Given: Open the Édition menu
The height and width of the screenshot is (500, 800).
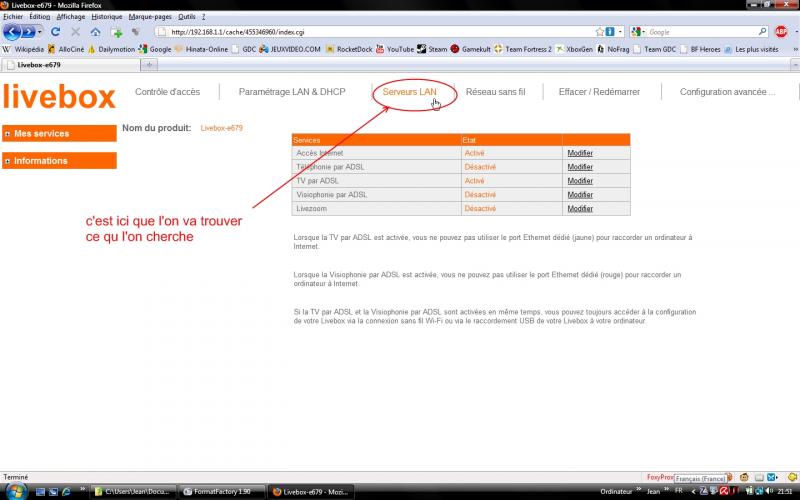Looking at the screenshot, I should tap(39, 17).
